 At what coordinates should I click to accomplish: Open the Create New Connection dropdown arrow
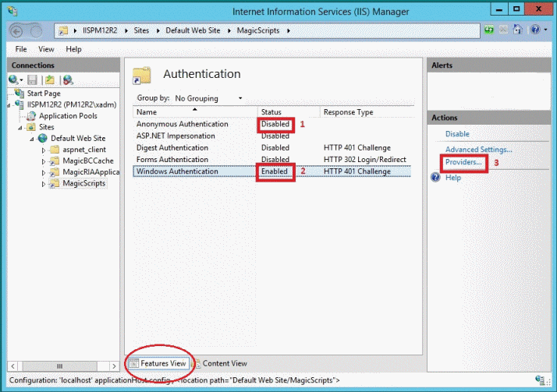(21, 80)
